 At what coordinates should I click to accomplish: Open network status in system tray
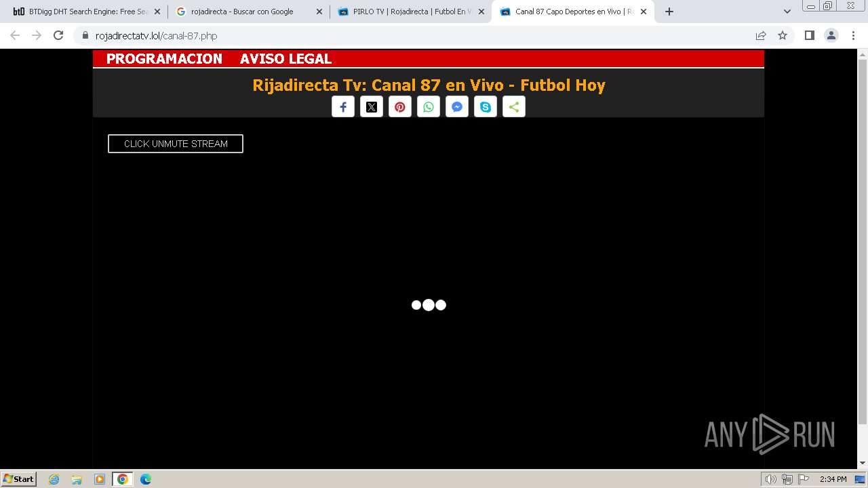[787, 479]
